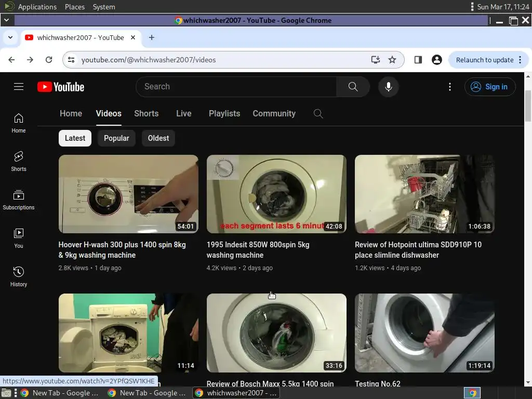
Task: Open the Applications menu
Action: pyautogui.click(x=37, y=7)
